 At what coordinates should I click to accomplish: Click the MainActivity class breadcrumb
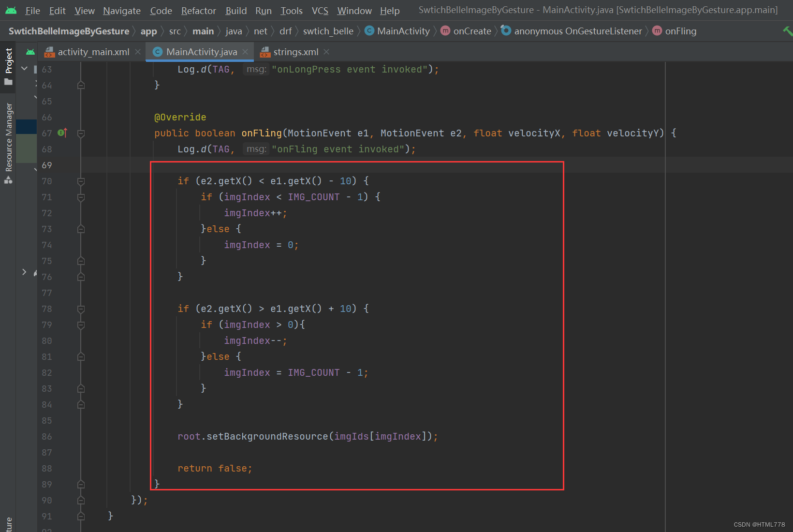point(397,31)
